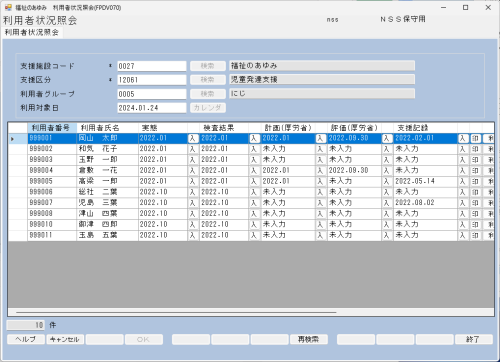Click the 入 button beside 支援記録 for 999001
Image resolution: width=500 pixels, height=362 pixels.
463,138
